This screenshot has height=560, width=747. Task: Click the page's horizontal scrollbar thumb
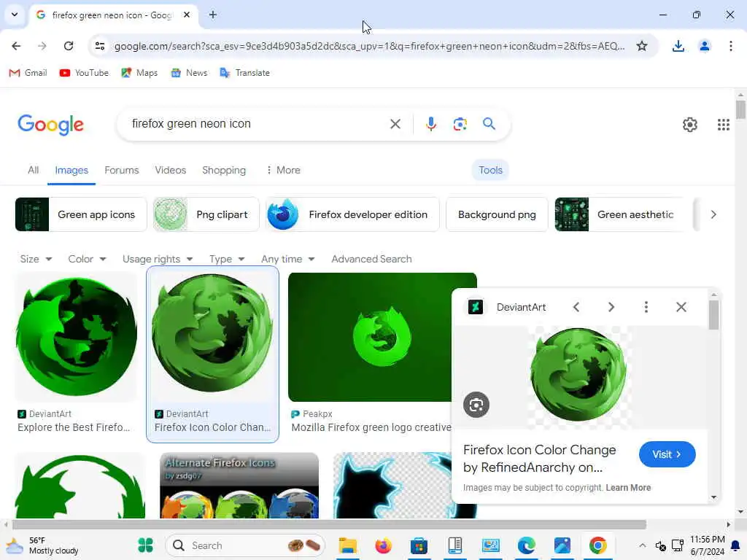coord(329,525)
